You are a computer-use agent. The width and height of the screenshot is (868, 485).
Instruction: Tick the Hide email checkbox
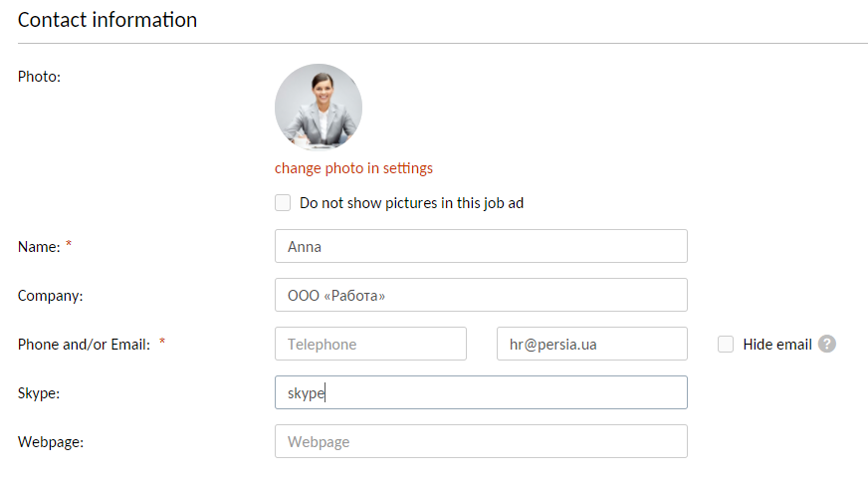click(x=726, y=344)
